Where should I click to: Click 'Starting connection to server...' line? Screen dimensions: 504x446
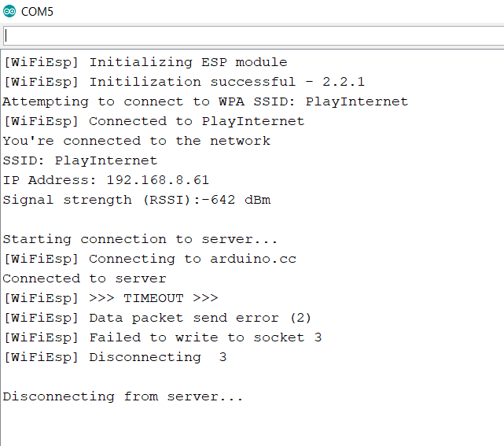[140, 240]
